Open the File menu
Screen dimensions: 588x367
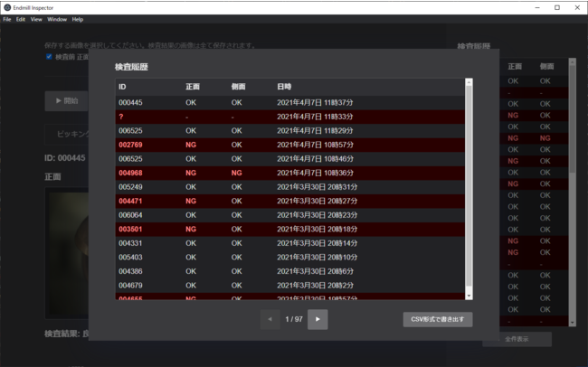(x=7, y=19)
